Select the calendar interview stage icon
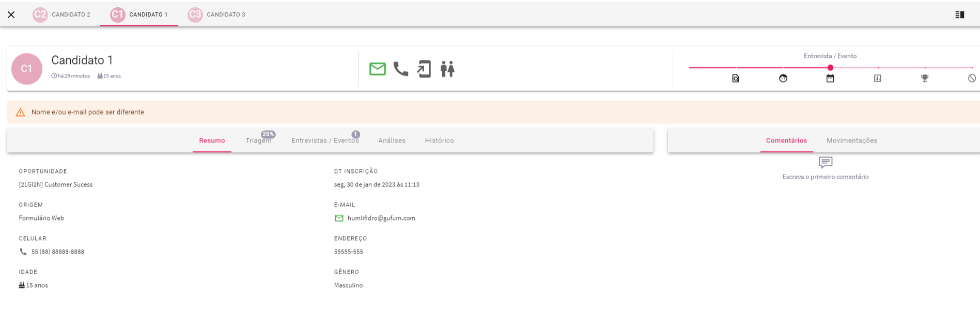The image size is (980, 331). [830, 78]
